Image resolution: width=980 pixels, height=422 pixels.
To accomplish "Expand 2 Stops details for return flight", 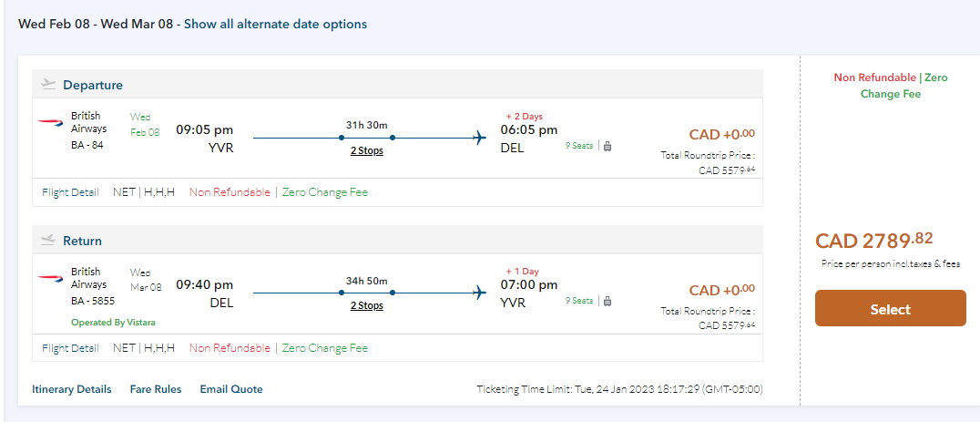I will click(x=366, y=305).
